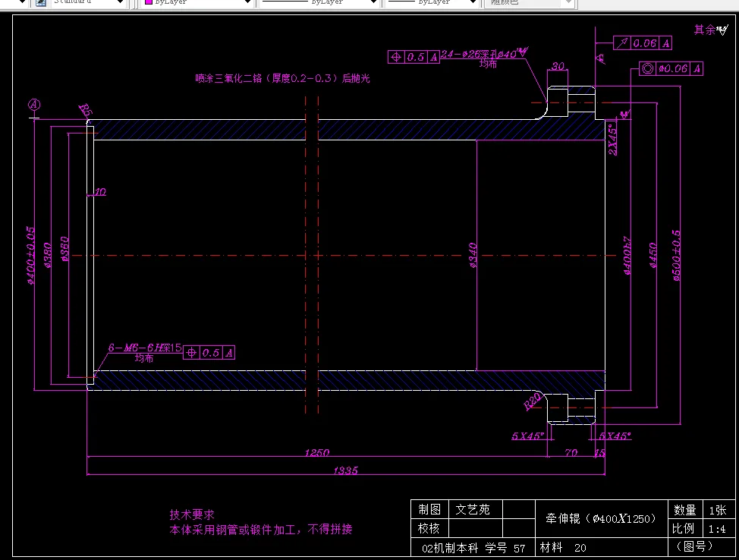Image resolution: width=739 pixels, height=560 pixels.
Task: Open the middle ByLayer linetype dropdown
Action: tap(319, 2)
